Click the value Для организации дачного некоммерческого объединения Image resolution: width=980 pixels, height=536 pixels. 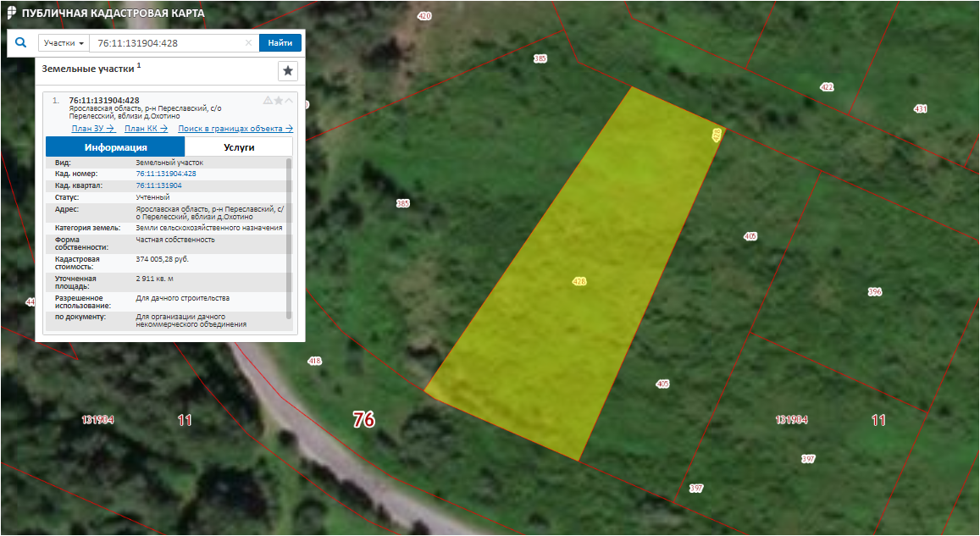coord(191,320)
